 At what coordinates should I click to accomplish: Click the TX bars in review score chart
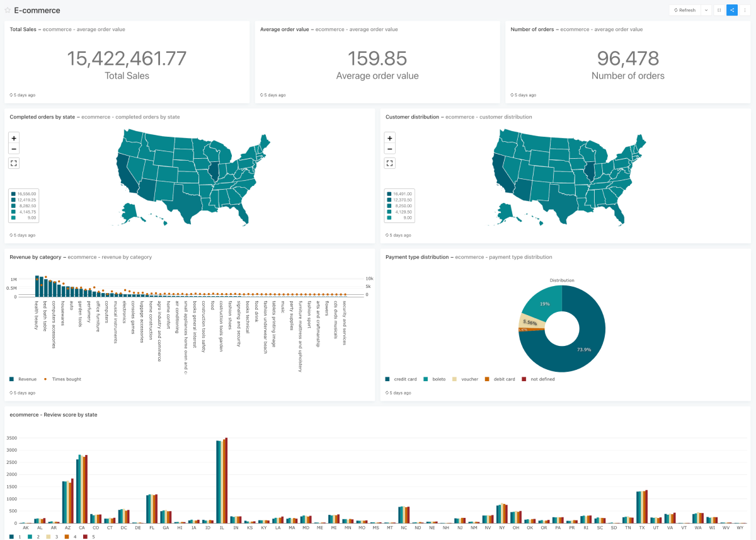click(x=642, y=507)
